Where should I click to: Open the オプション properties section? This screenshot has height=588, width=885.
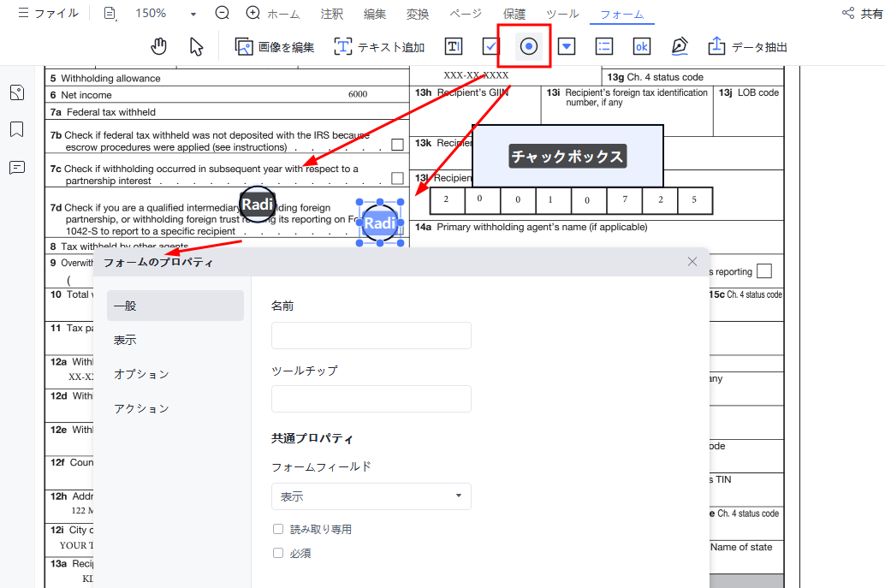[x=141, y=374]
